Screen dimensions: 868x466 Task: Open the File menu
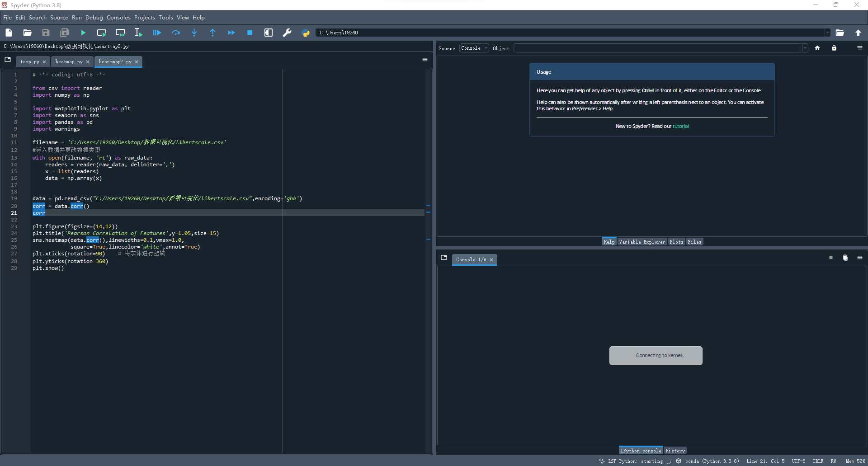click(7, 18)
